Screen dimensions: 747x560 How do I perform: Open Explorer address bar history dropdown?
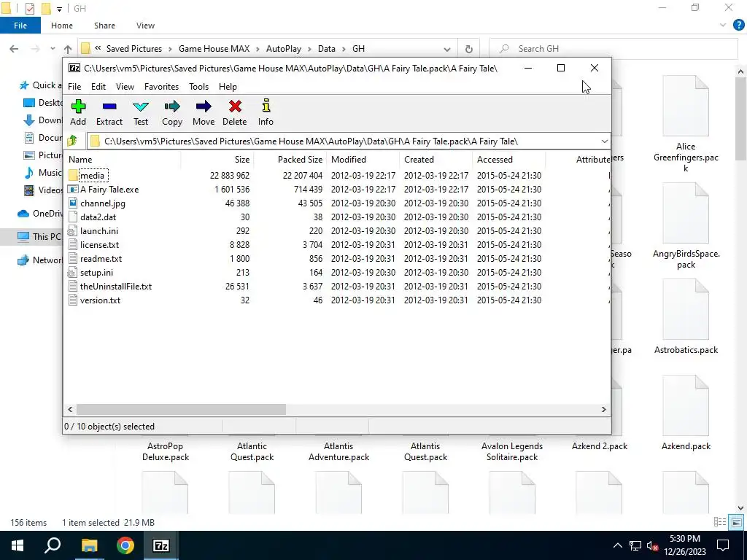447,49
